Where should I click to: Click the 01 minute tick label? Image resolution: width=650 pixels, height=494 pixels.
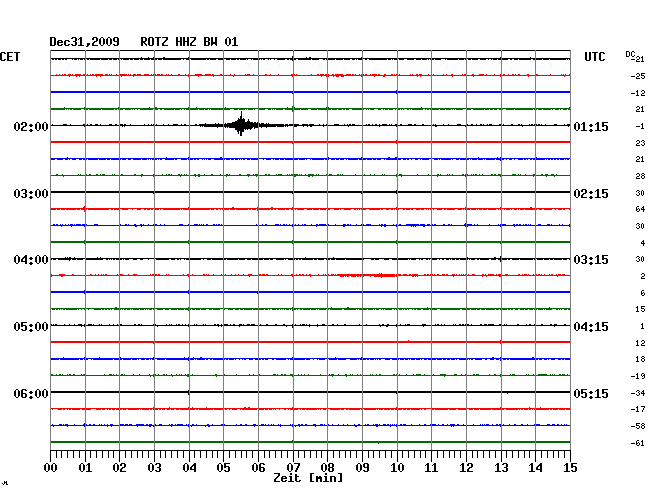point(85,468)
